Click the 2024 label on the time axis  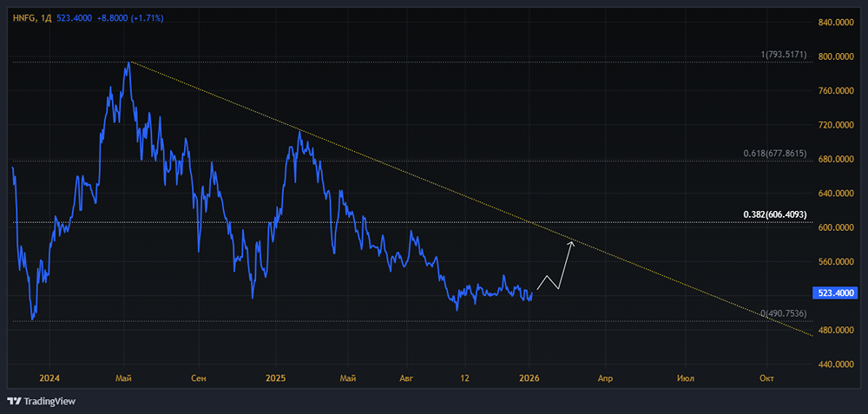[49, 378]
